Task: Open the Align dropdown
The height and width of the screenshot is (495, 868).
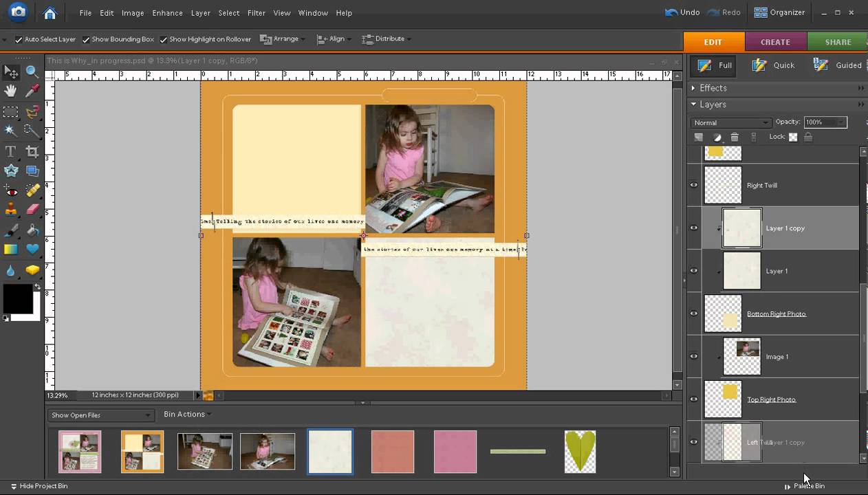Action: [x=334, y=38]
